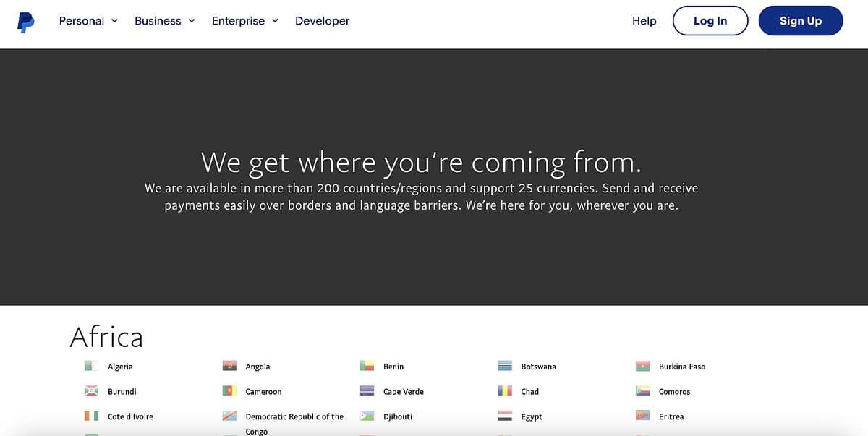This screenshot has height=436, width=868.
Task: Pick the Chad country link
Action: point(529,391)
